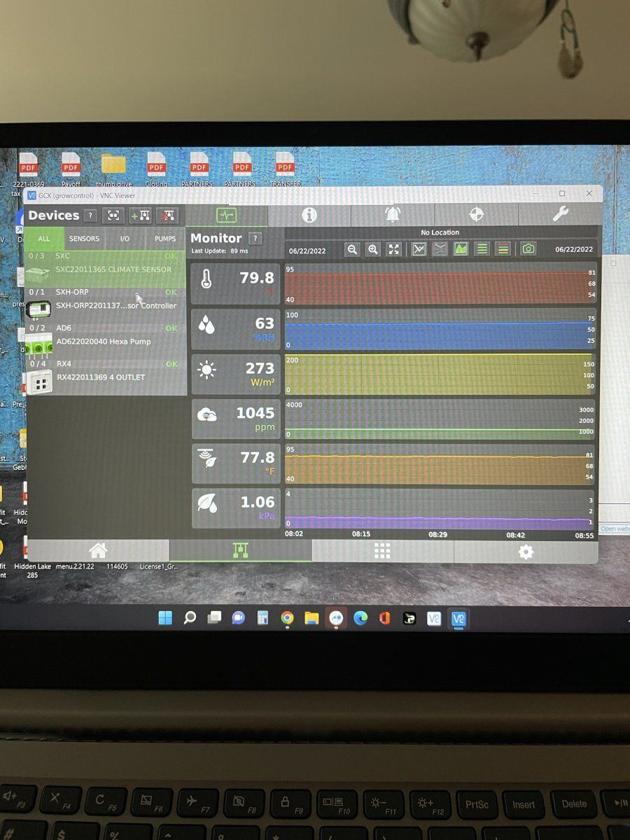
Task: Select the AD6 Hexa Pump device row
Action: [106, 340]
